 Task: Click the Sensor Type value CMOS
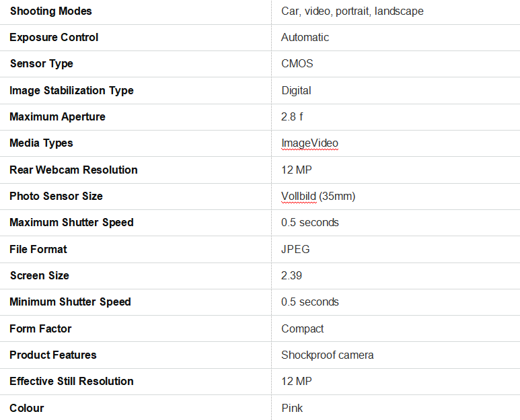[297, 64]
